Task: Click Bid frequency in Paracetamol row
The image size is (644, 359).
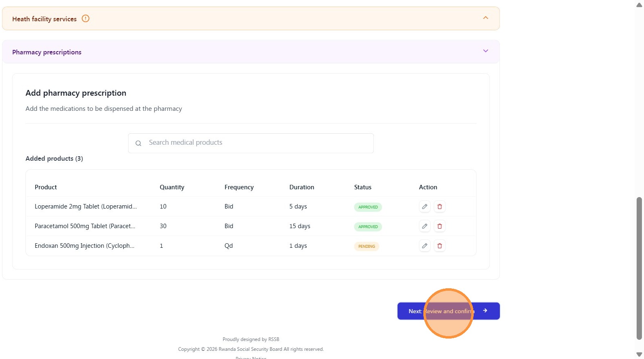Action: pos(229,226)
